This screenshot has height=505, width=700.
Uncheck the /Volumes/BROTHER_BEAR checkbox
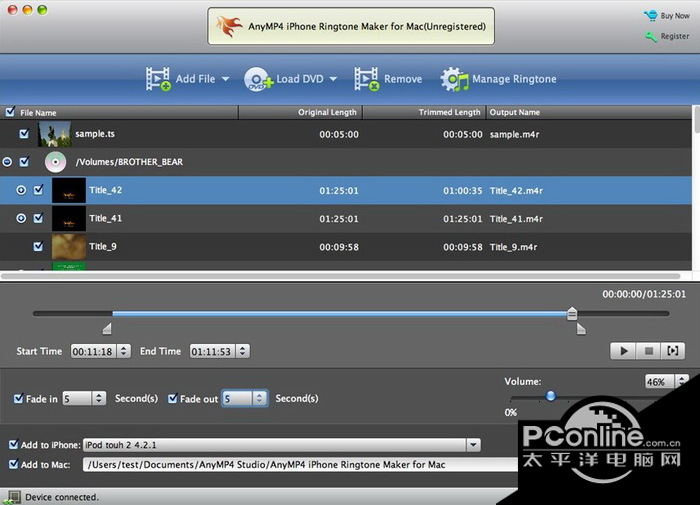(x=24, y=162)
